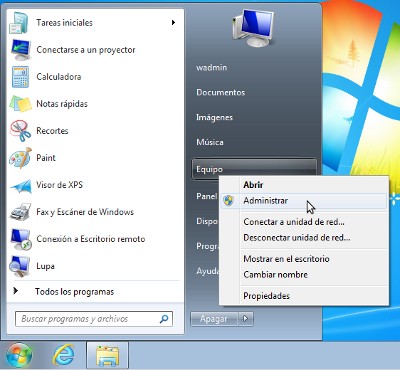The image size is (400, 370).
Task: Click the Recortes label
Action: tap(52, 131)
